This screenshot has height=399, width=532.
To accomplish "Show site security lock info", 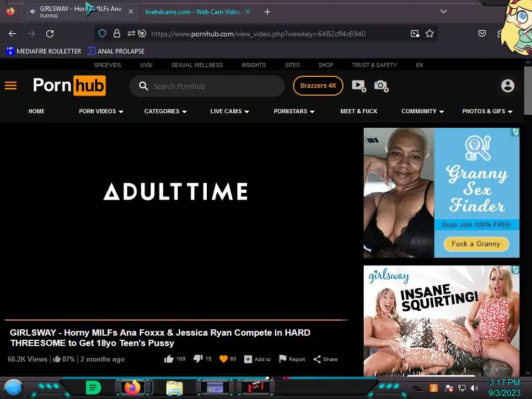I will (117, 33).
